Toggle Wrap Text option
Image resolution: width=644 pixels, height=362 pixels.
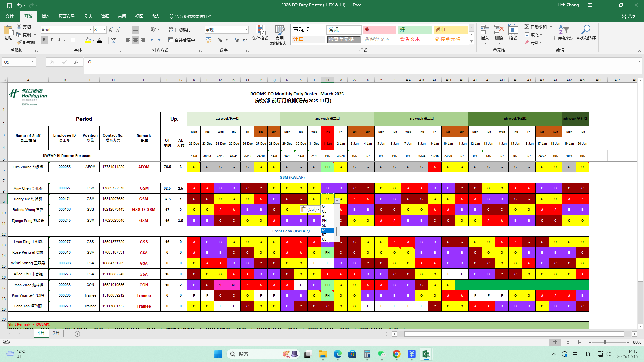180,29
